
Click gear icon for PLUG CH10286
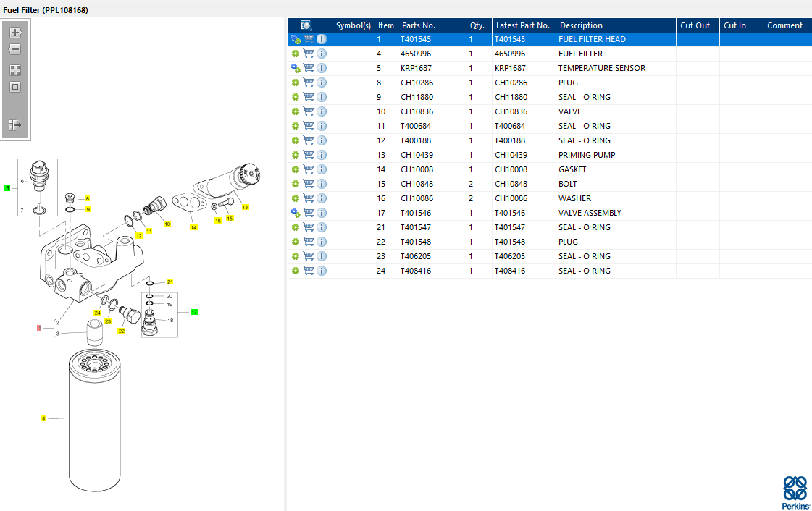pos(296,83)
